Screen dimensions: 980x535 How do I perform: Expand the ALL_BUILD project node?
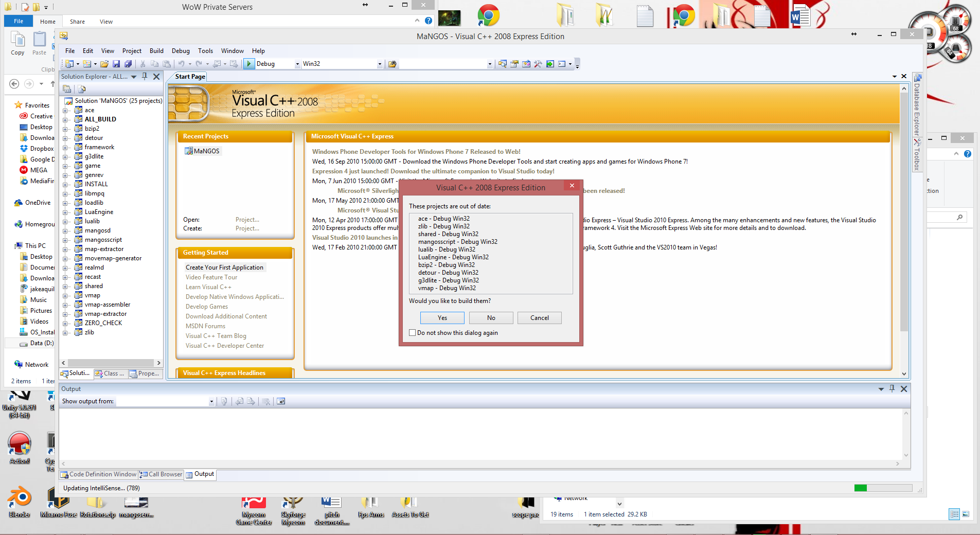coord(65,119)
